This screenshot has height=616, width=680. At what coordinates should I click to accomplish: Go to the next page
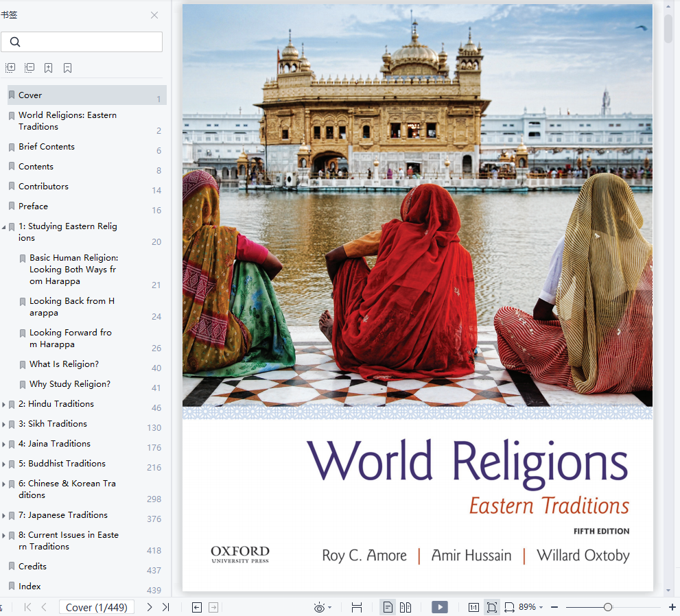(149, 607)
